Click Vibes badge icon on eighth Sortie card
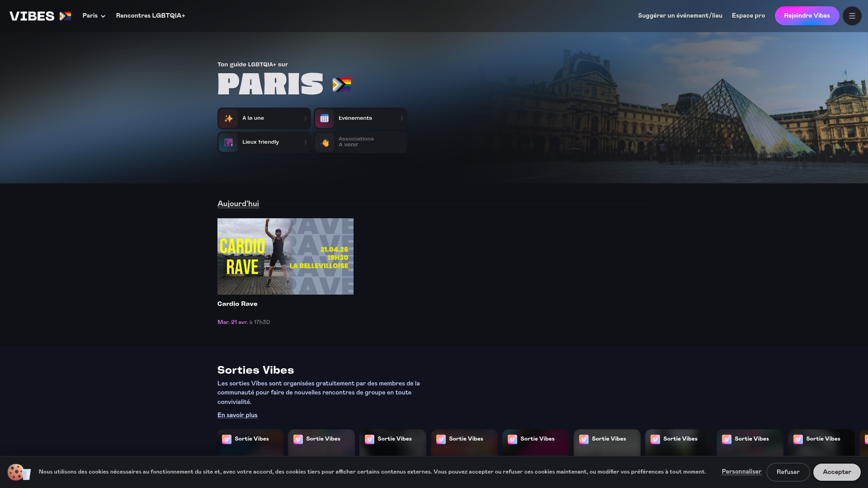This screenshot has width=868, height=488. [x=726, y=439]
